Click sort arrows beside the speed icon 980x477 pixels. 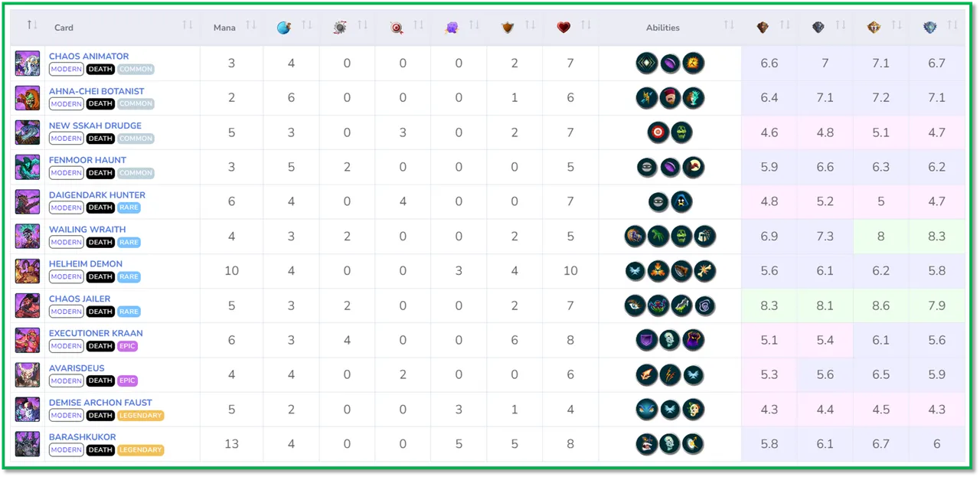pyautogui.click(x=307, y=26)
